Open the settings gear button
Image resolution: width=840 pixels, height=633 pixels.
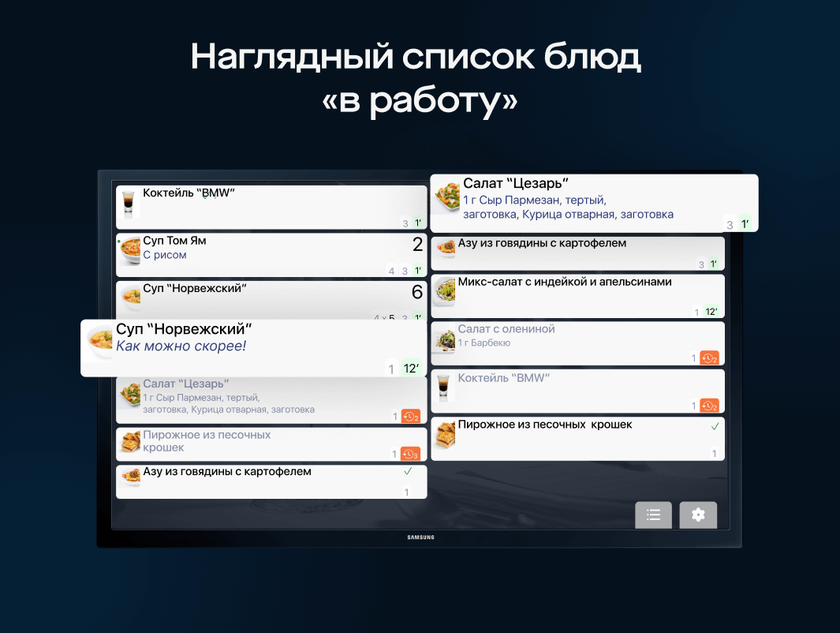tap(698, 515)
